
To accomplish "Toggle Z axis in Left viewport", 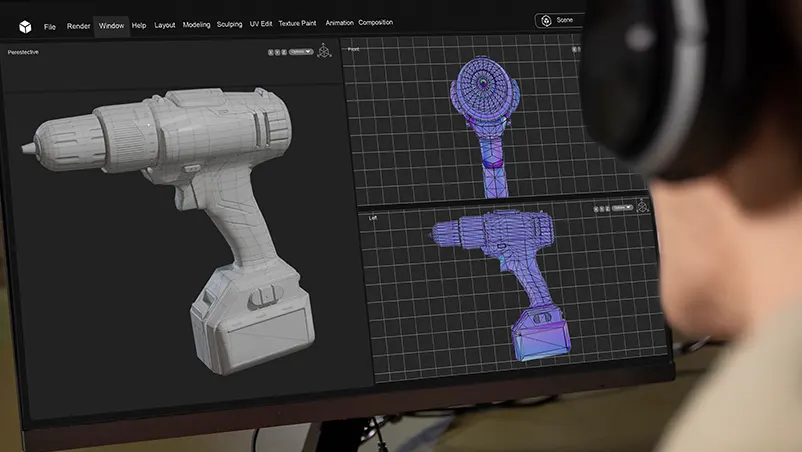I will (608, 209).
